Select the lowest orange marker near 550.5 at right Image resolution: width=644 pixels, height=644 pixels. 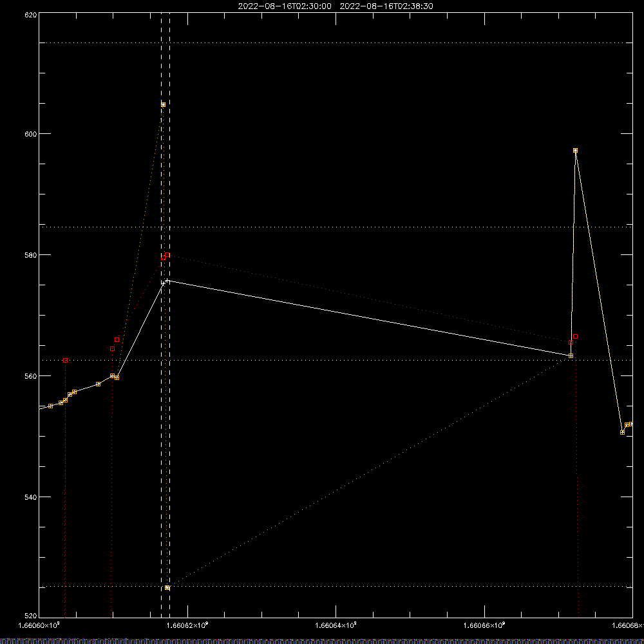click(x=622, y=433)
